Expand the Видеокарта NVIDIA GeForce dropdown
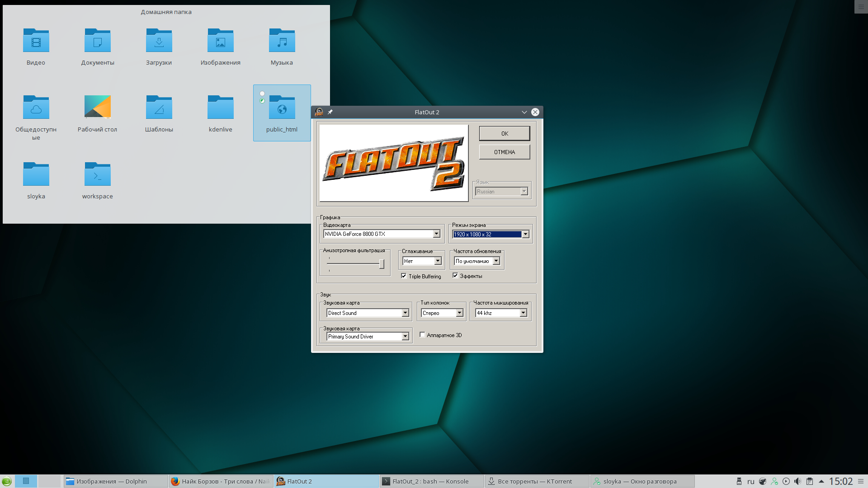The height and width of the screenshot is (488, 868). point(436,234)
